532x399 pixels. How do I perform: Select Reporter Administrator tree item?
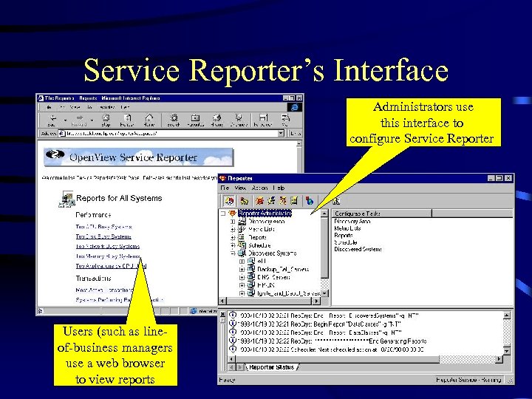click(265, 214)
